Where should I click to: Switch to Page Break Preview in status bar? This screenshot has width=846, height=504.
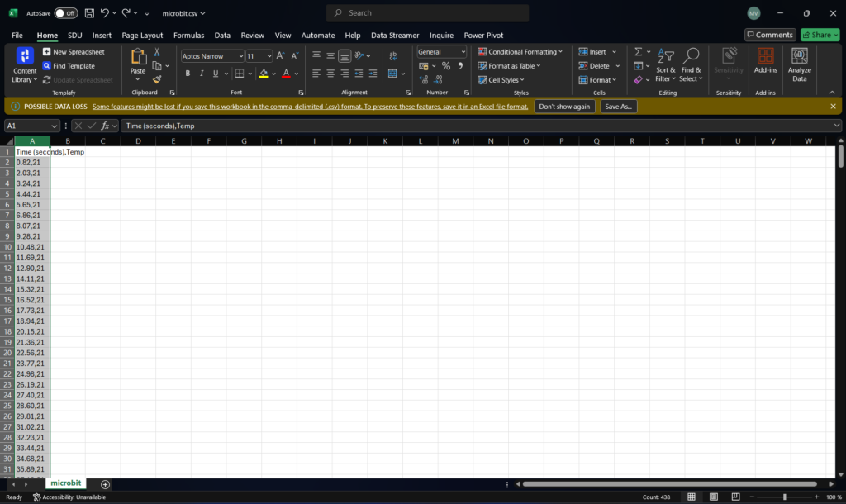coord(735,497)
